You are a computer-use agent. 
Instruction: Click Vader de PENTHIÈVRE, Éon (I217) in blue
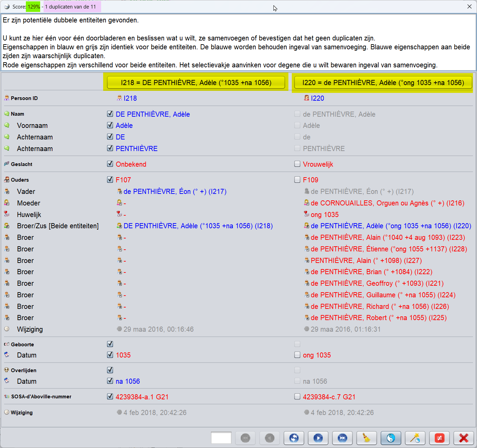click(175, 192)
